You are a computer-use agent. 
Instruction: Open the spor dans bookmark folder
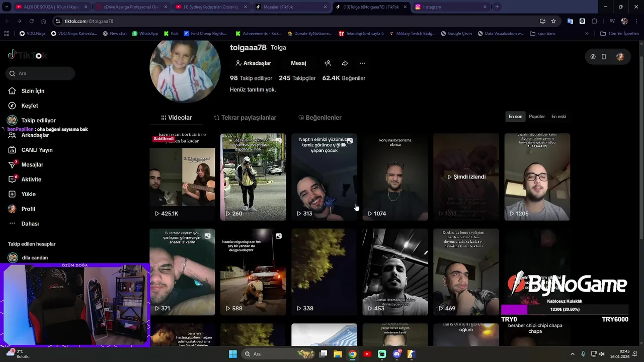[x=542, y=34]
